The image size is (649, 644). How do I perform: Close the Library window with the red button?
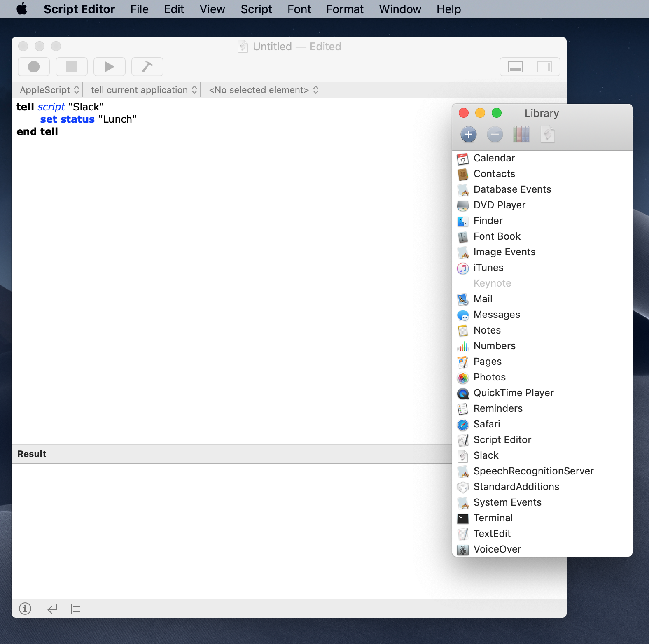tap(464, 113)
